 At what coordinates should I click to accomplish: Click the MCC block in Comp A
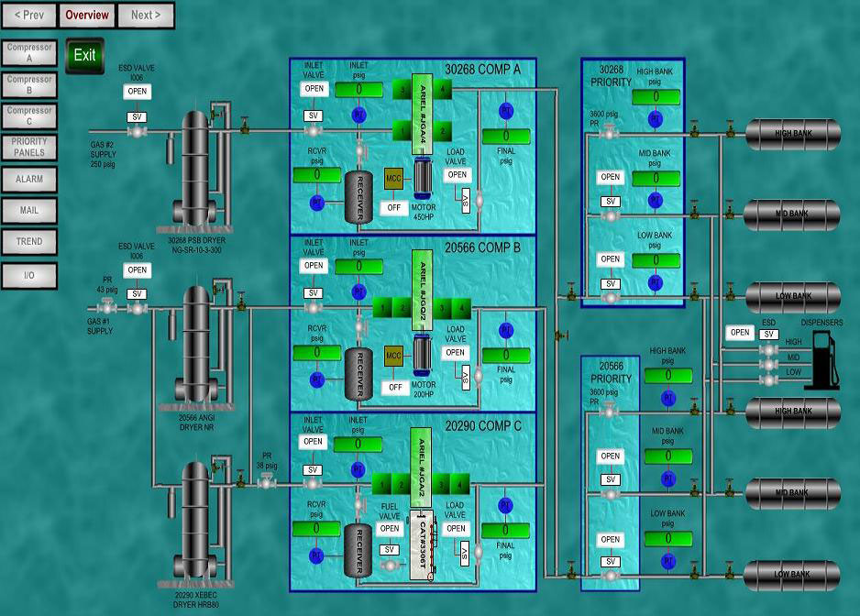coord(394,180)
